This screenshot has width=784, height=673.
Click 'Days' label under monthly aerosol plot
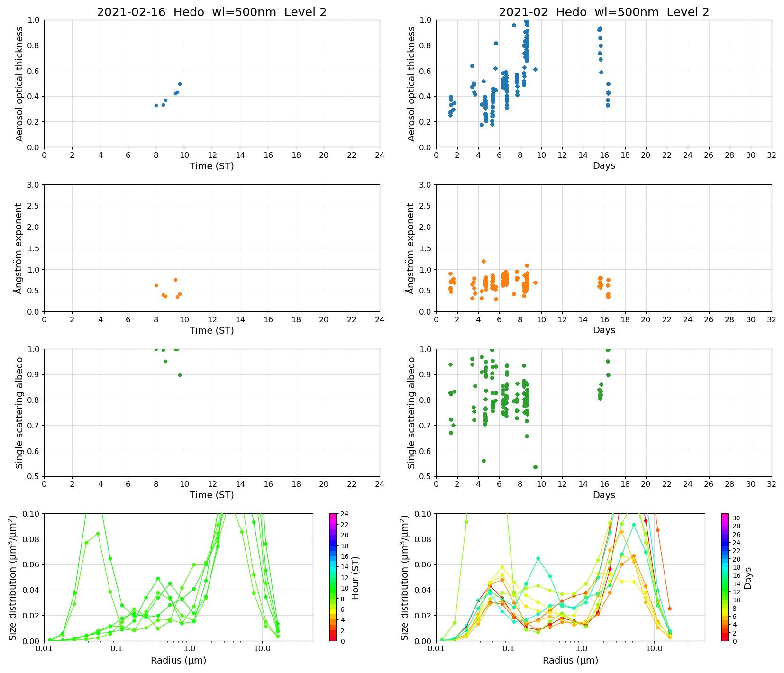click(604, 166)
